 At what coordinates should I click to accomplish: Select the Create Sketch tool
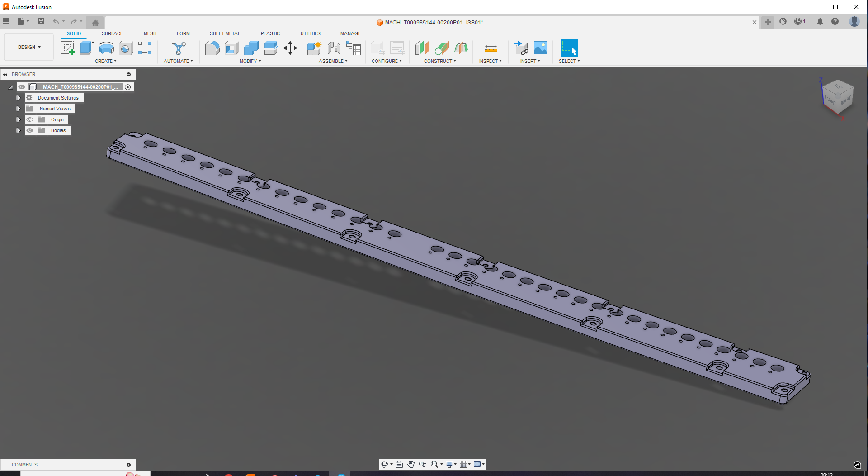coord(68,48)
